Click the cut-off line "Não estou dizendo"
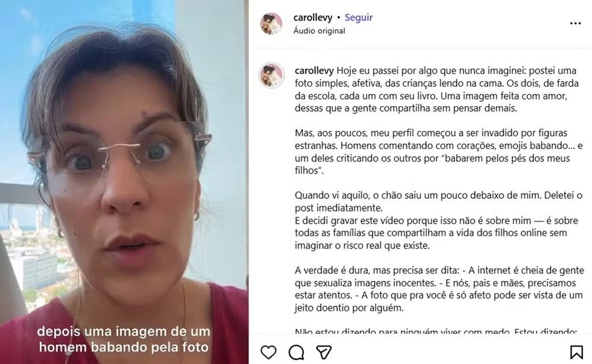This screenshot has height=364, width=592. pos(436,331)
